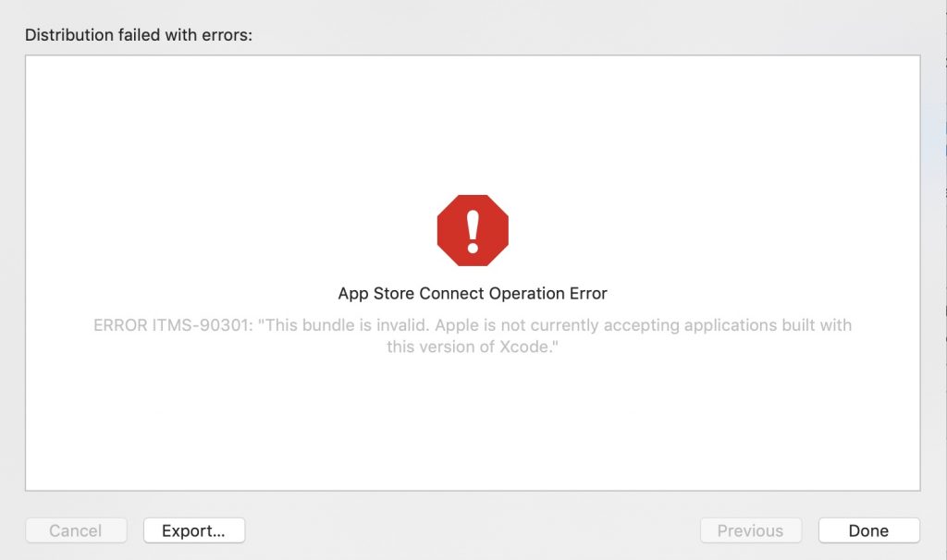Click the word 'Connect' in the error heading
This screenshot has width=947, height=560.
(x=451, y=293)
